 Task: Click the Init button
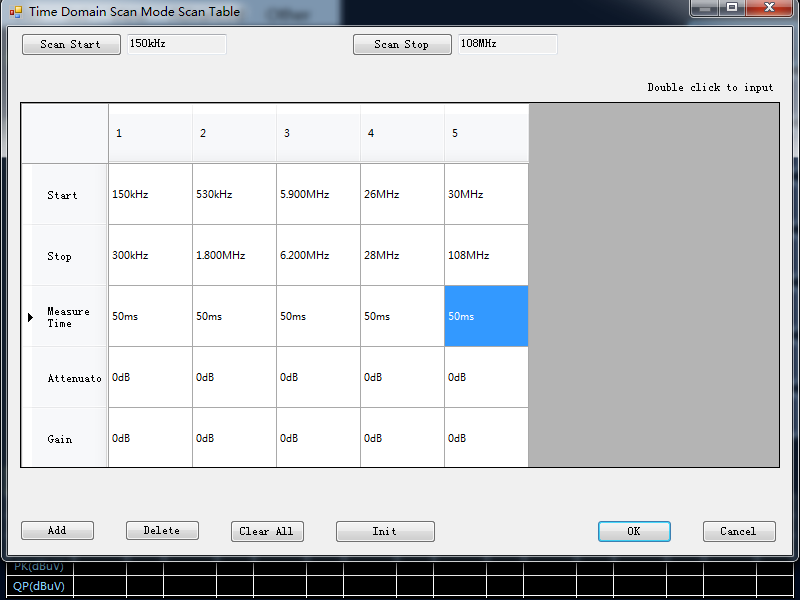point(385,531)
